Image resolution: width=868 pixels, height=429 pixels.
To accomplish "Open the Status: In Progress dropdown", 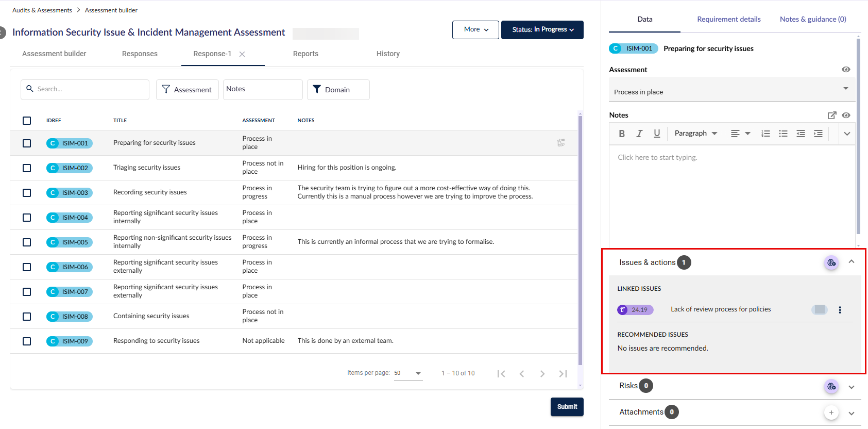I will (x=542, y=30).
